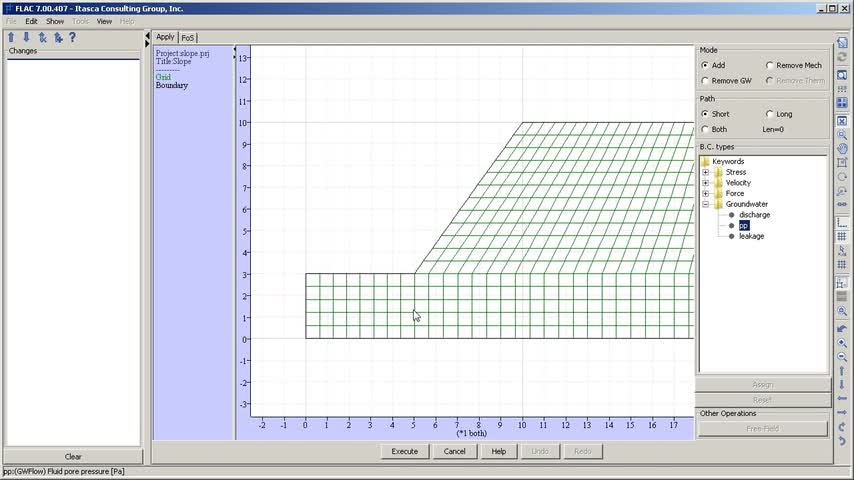
Task: Select the leakage tree item
Action: 752,236
